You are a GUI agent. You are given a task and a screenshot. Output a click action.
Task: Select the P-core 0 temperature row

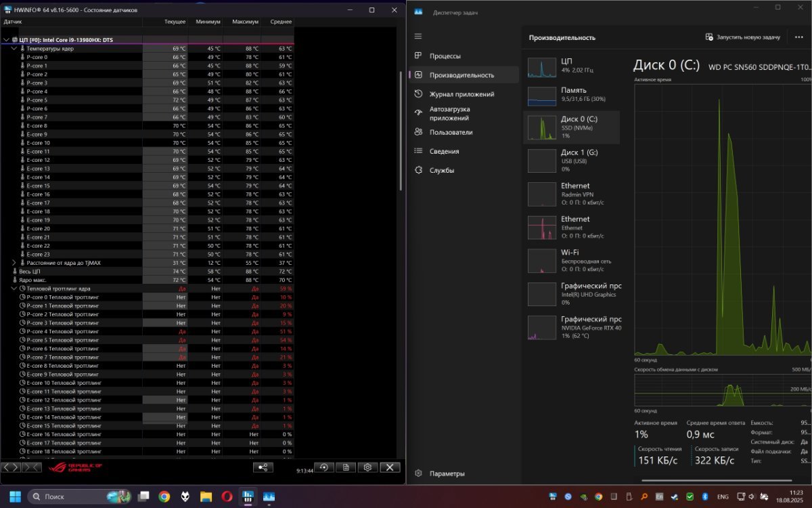(x=148, y=57)
